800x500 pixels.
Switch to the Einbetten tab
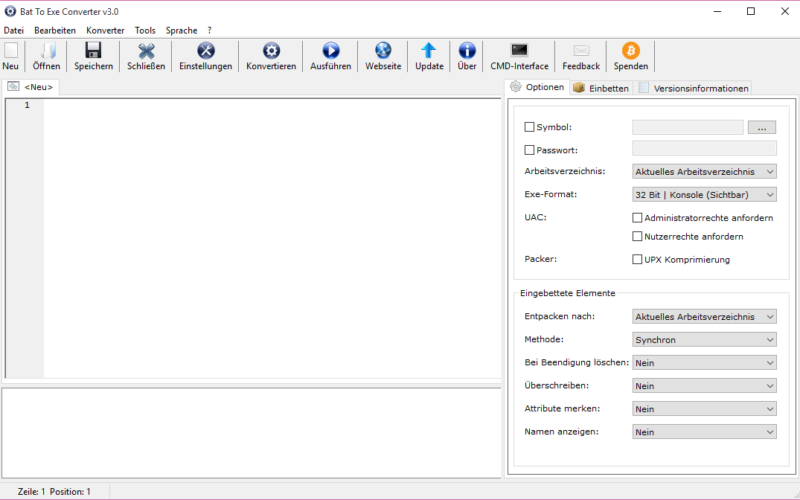point(601,88)
